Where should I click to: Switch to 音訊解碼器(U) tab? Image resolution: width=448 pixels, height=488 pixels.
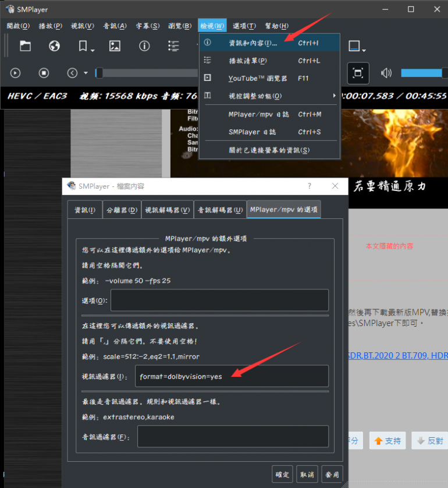[220, 210]
